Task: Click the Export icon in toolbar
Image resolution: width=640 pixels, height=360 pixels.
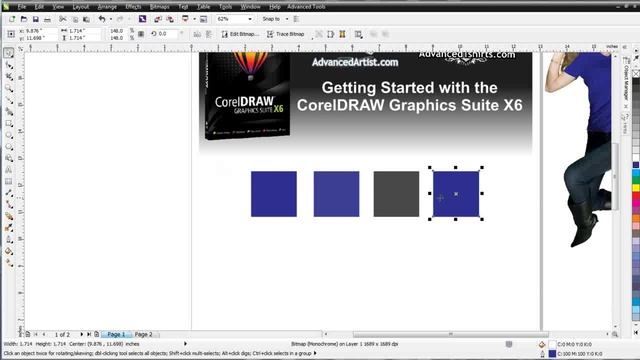Action: tap(170, 19)
